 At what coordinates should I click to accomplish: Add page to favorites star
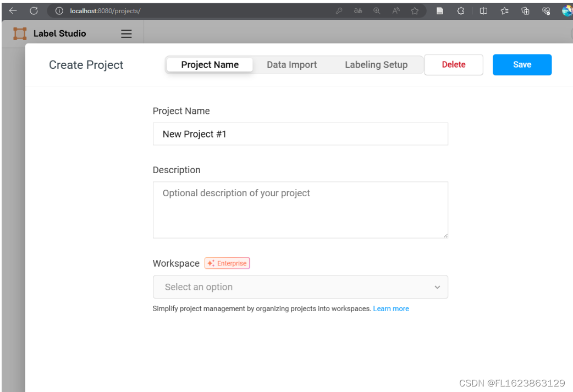[x=415, y=10]
